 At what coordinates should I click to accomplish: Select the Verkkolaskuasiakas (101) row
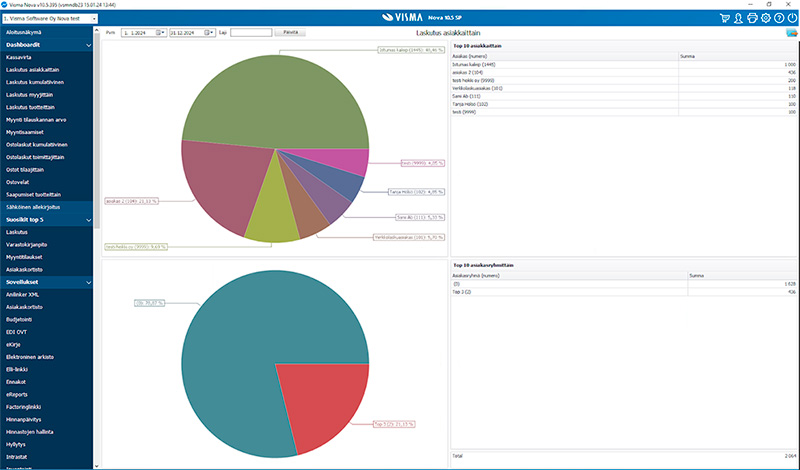click(623, 88)
